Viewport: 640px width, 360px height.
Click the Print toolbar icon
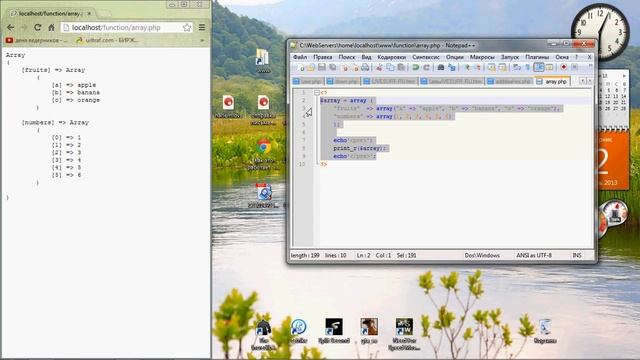pyautogui.click(x=365, y=67)
